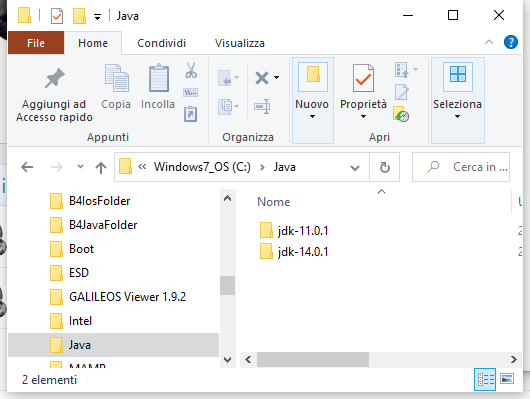Select ESD folder in the navigation tree
The width and height of the screenshot is (530, 399).
[x=69, y=273]
